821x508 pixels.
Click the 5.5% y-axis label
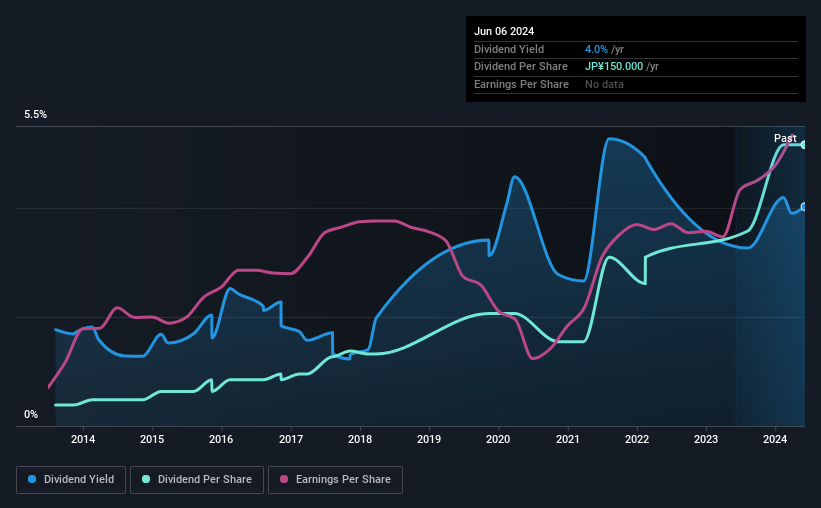(36, 115)
